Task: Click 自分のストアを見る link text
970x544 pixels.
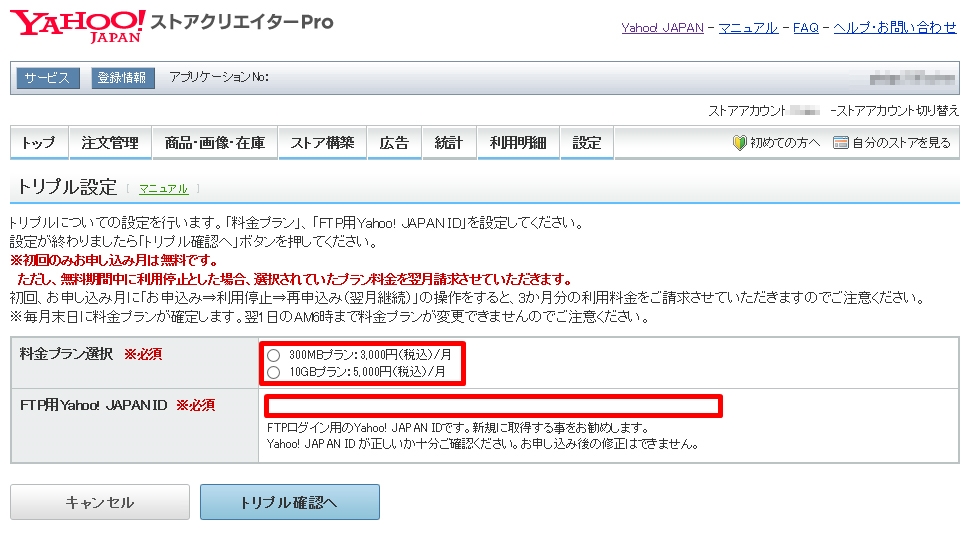Action: 901,143
